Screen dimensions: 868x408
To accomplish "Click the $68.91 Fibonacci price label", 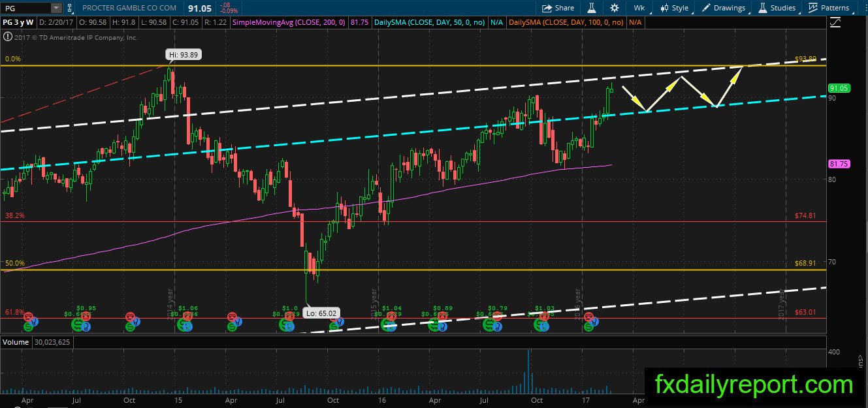I will 805,263.
